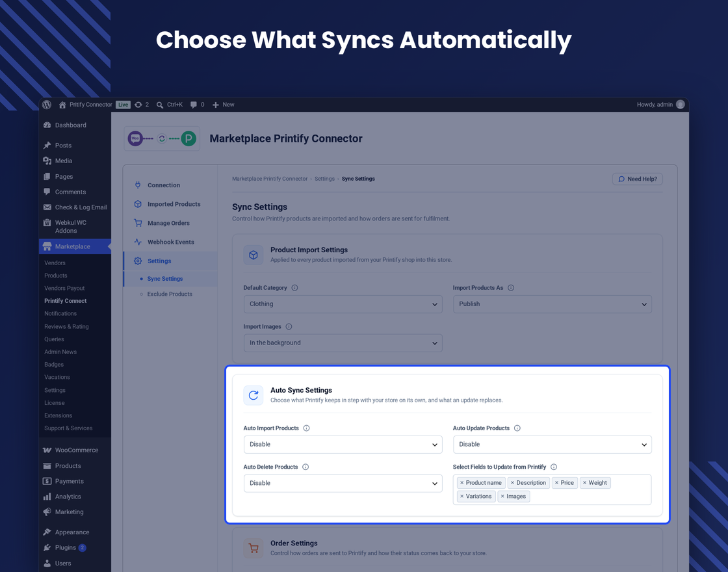Click the Imported Products box icon

click(138, 204)
